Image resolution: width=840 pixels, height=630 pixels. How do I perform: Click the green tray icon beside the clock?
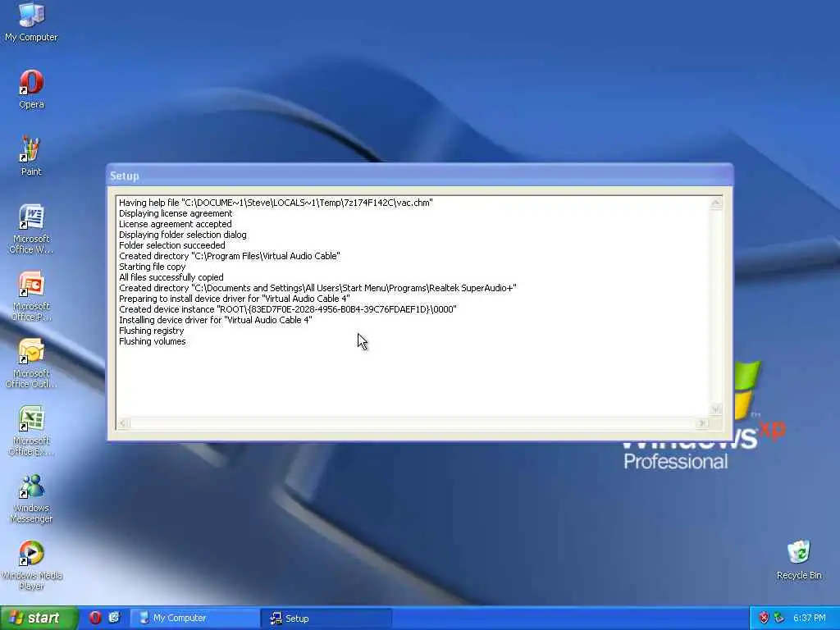point(779,619)
